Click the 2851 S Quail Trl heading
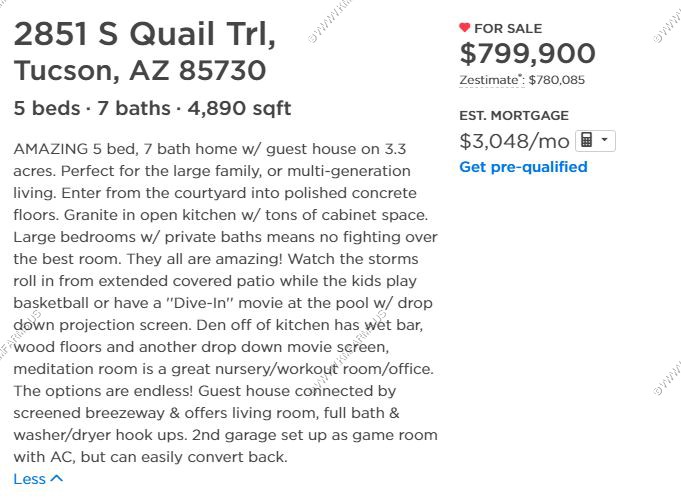Viewport: 681px width, 498px height. pos(145,34)
